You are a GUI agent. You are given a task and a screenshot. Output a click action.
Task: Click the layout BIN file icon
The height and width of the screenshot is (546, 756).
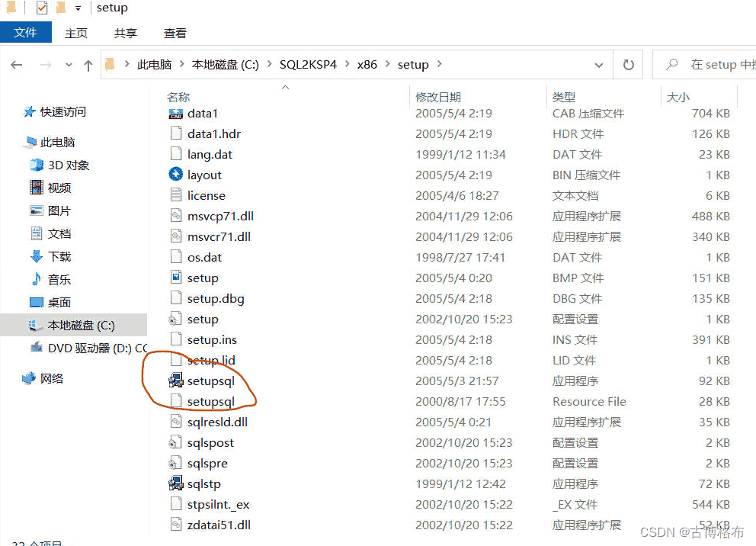pos(176,174)
